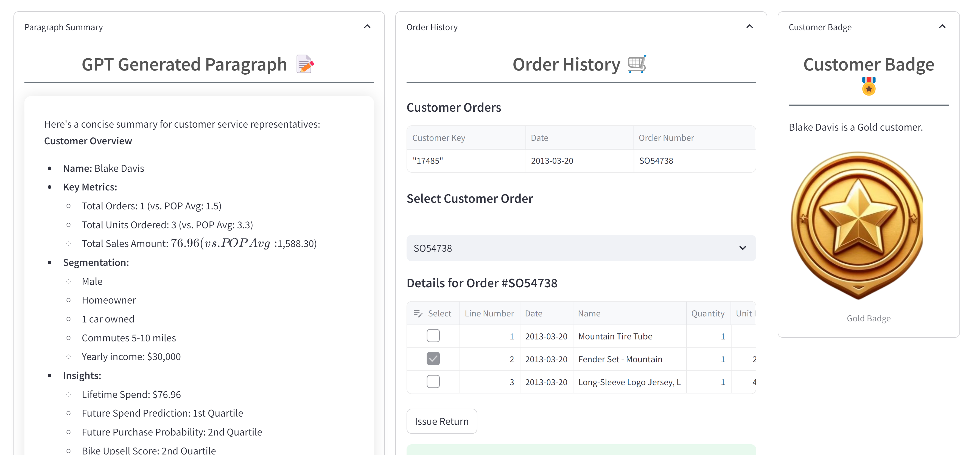980x455 pixels.
Task: Open the SO54738 order dropdown
Action: coord(581,248)
